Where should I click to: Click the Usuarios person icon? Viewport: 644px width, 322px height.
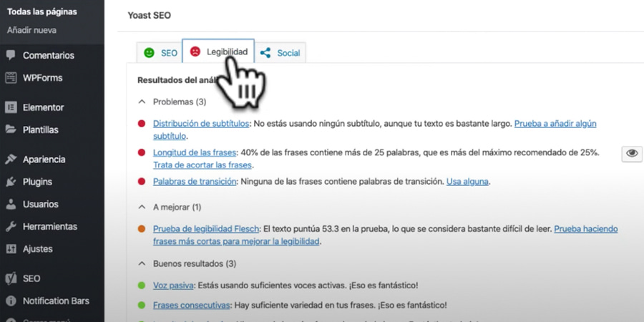(x=11, y=204)
